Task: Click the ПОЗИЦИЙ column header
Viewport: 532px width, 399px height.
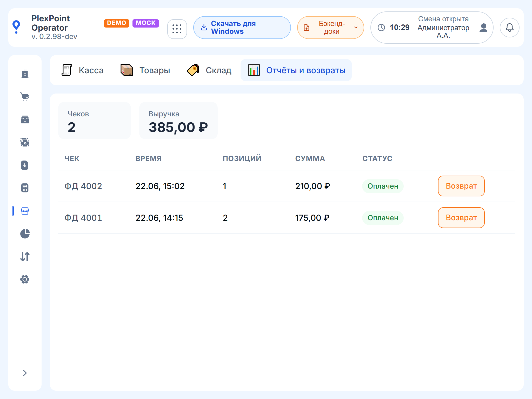Action: (x=242, y=158)
